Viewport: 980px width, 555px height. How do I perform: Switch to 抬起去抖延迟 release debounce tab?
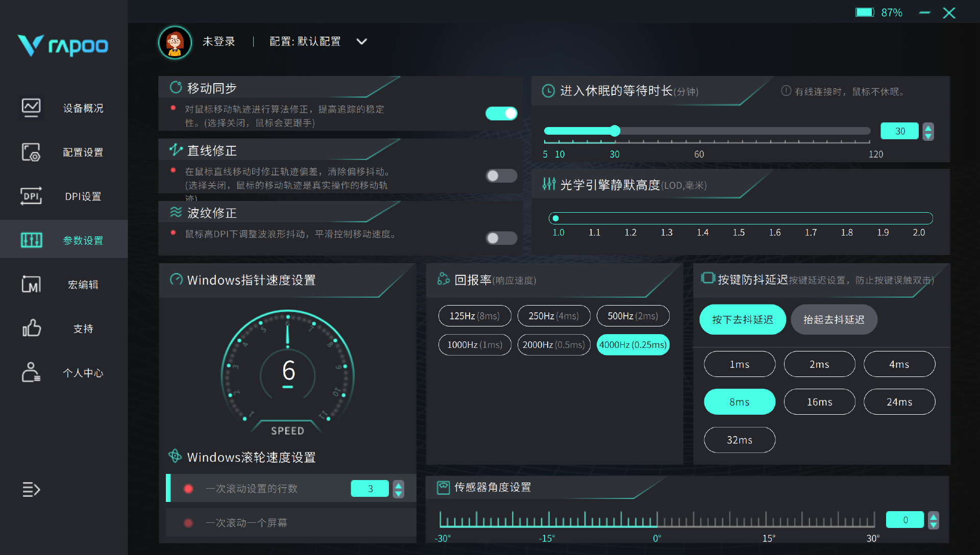(x=834, y=320)
